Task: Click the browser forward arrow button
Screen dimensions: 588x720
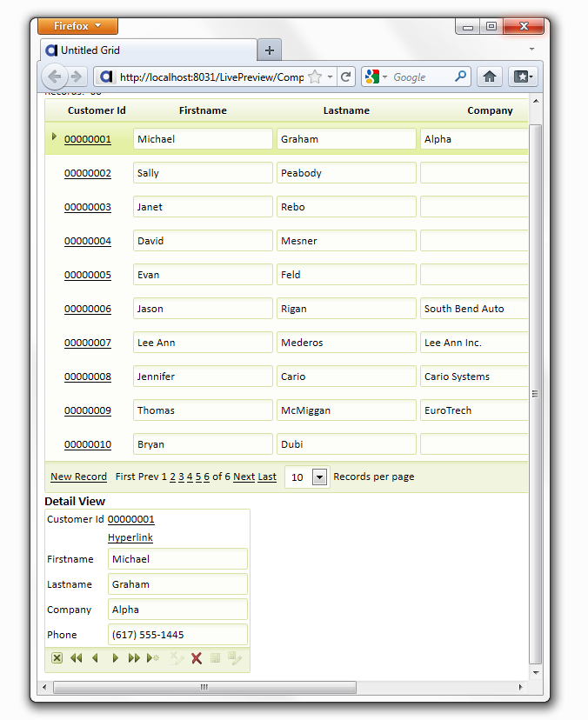Action: tap(77, 77)
